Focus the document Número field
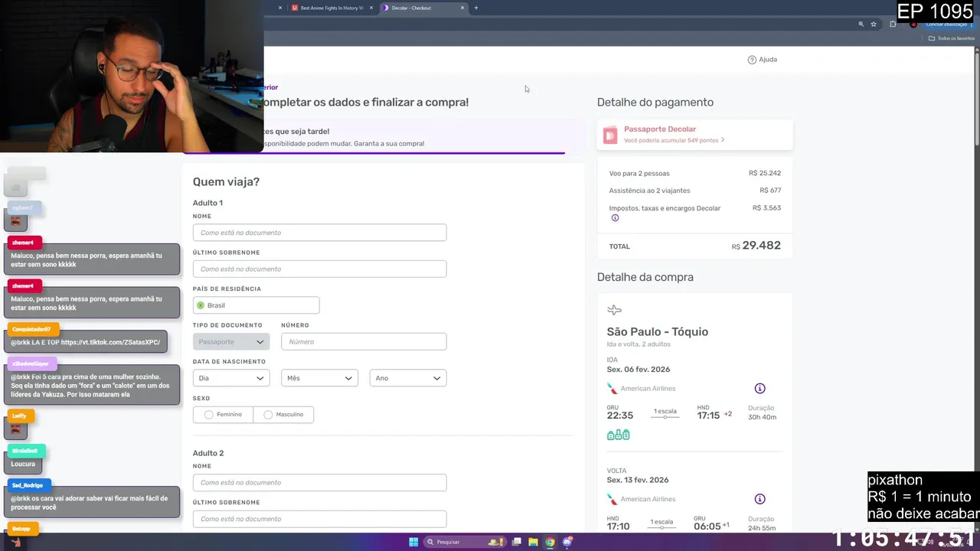 coord(364,342)
